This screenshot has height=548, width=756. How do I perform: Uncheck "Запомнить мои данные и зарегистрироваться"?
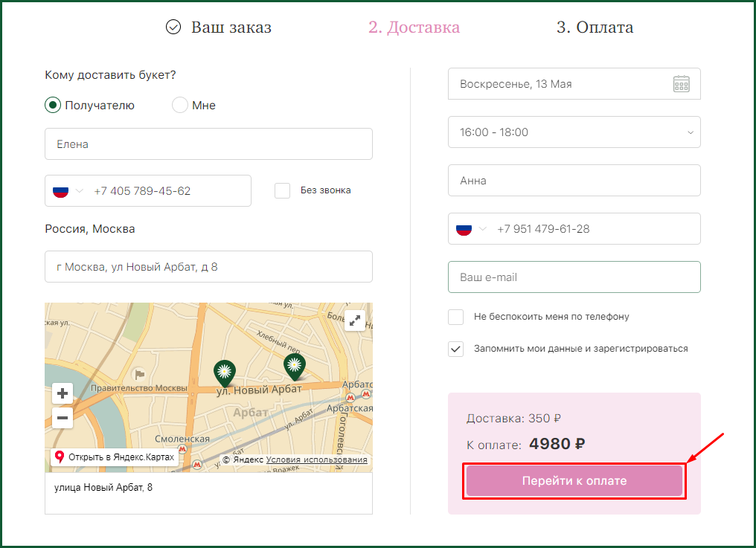tap(456, 349)
